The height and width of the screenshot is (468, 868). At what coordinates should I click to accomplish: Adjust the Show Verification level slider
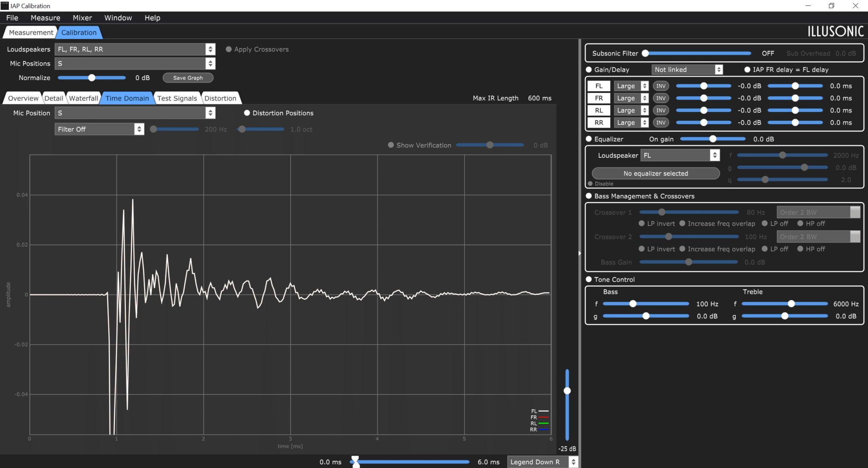point(490,145)
